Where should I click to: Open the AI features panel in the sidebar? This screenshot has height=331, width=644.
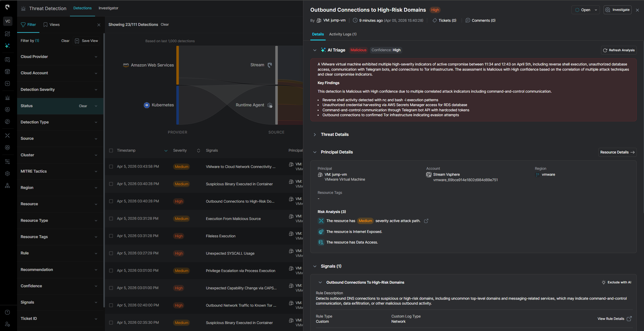[x=8, y=46]
